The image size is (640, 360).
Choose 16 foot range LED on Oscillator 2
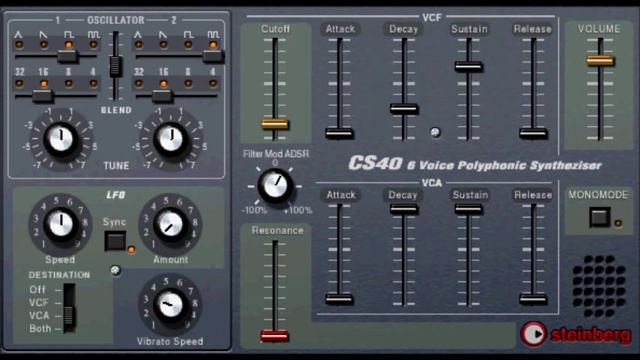(x=163, y=83)
